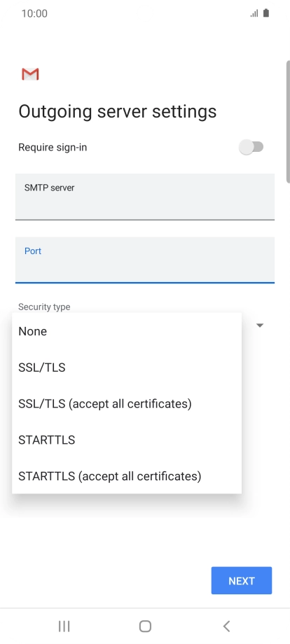The height and width of the screenshot is (644, 290).
Task: Tap the 10:00 clock in status bar
Action: coord(34,13)
